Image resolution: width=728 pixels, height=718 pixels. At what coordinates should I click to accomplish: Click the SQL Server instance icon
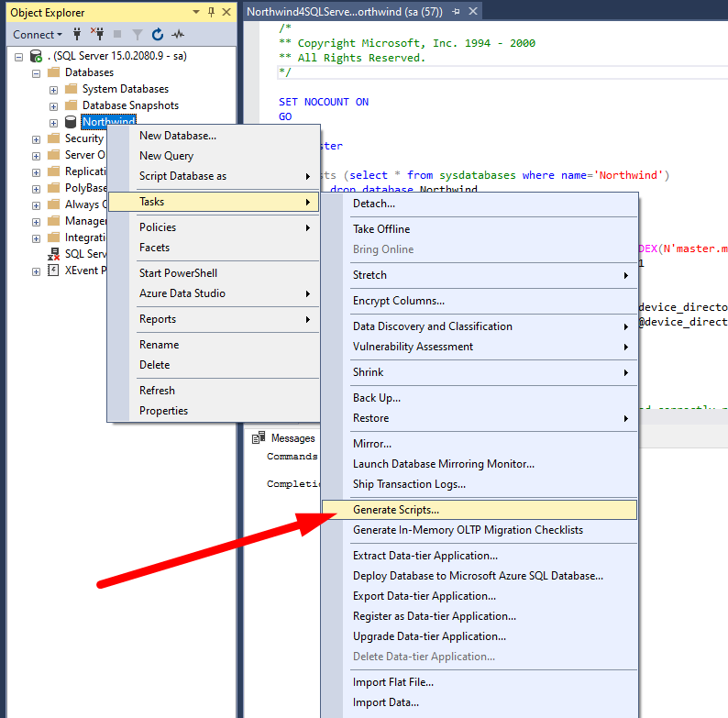(x=37, y=56)
